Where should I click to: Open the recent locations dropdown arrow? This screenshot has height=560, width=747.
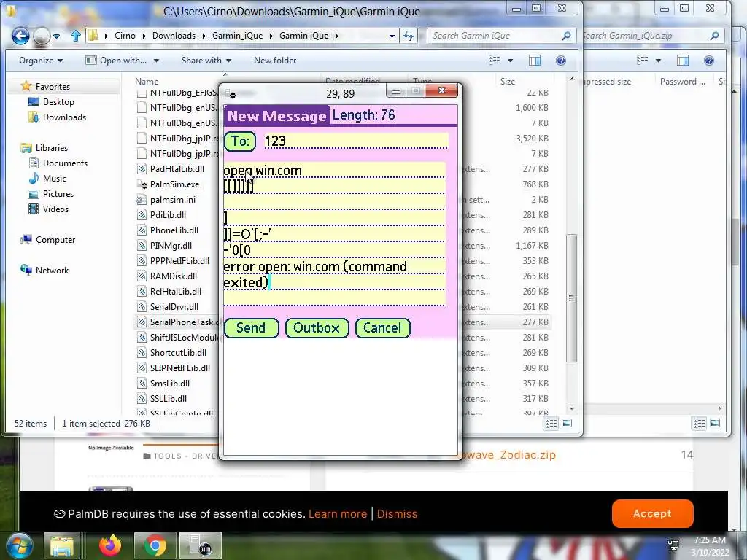[56, 36]
